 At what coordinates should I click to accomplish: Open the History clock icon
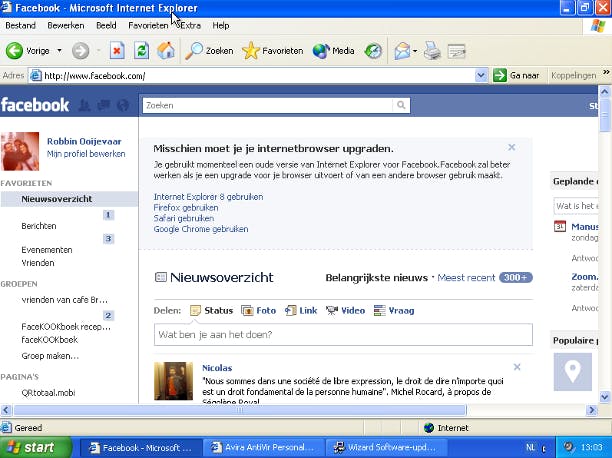click(373, 51)
